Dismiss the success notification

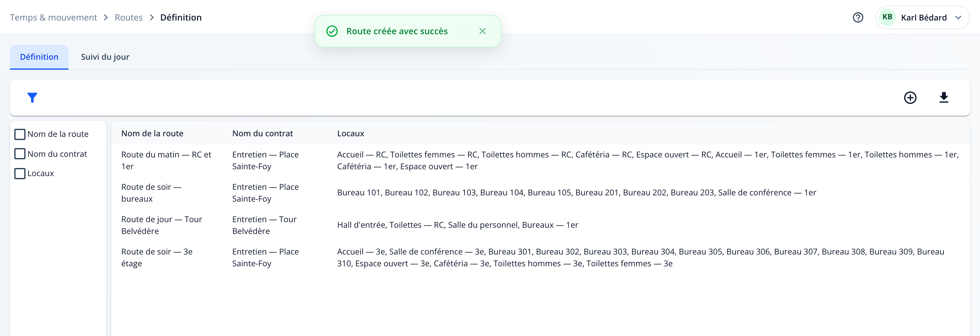pyautogui.click(x=483, y=31)
